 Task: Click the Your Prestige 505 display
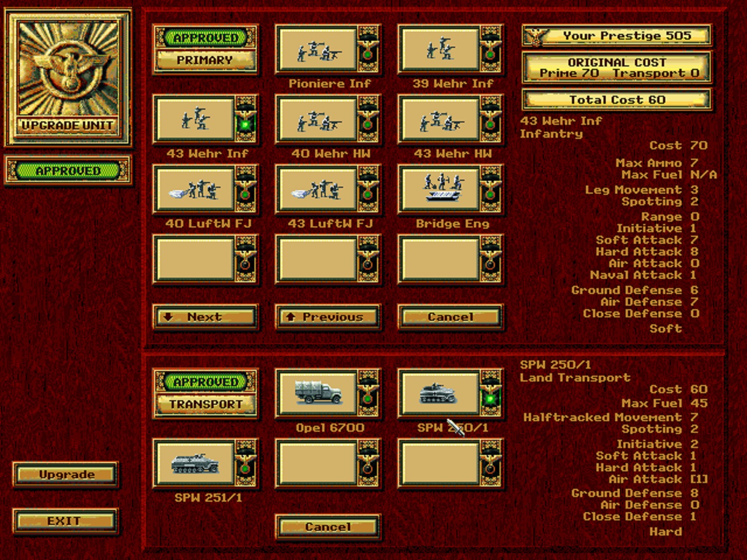point(617,36)
